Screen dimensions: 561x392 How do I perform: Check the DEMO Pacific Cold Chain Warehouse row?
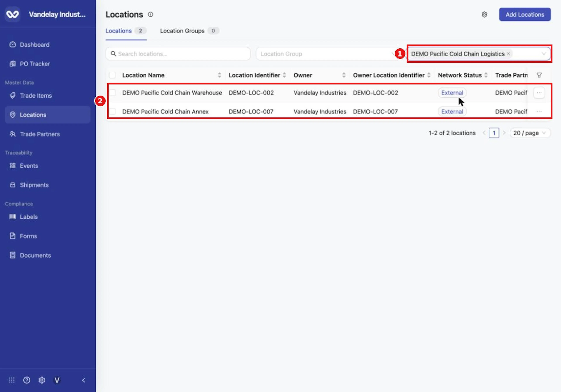point(112,93)
